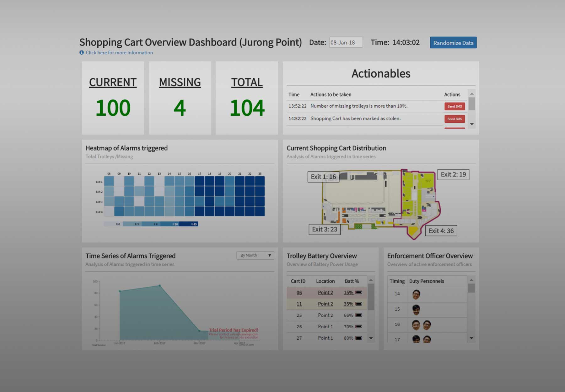Click second officer avatar for timing 16

(x=427, y=325)
